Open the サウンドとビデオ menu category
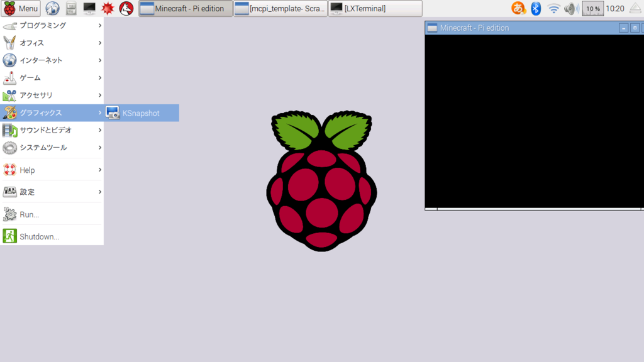 52,130
